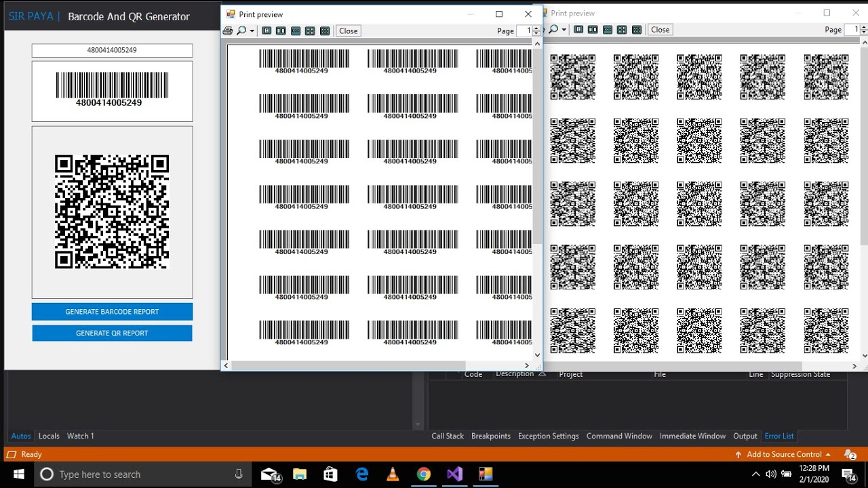Open Mail app from taskbar
Screen dimensions: 868x488
tap(270, 474)
